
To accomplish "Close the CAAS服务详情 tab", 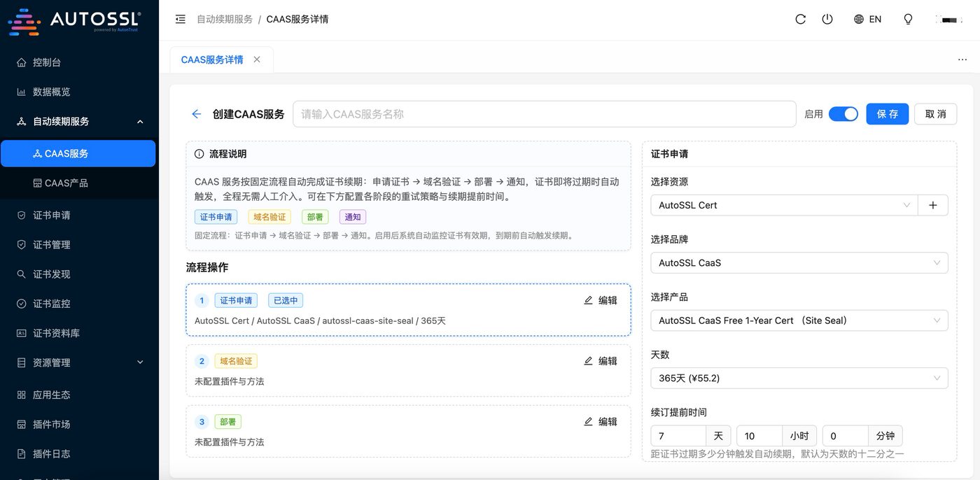I will (257, 59).
